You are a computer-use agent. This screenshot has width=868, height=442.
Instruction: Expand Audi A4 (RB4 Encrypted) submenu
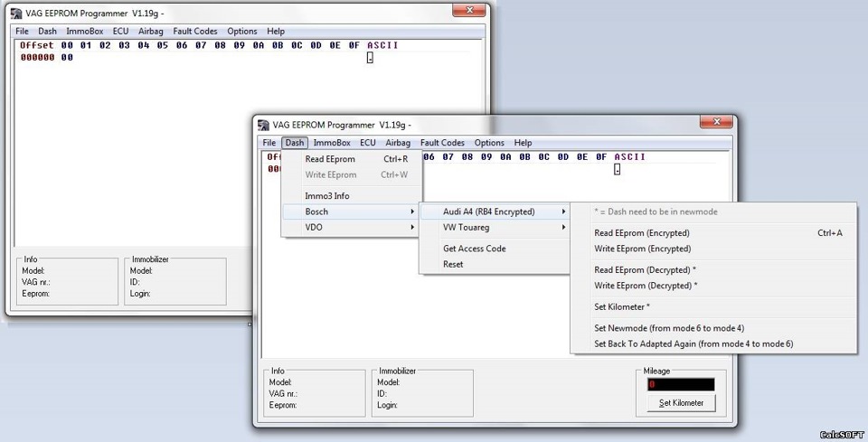[495, 212]
